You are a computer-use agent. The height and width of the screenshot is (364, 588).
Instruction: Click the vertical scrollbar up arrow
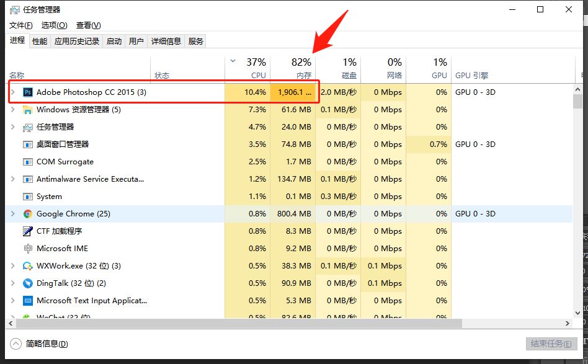(x=577, y=89)
